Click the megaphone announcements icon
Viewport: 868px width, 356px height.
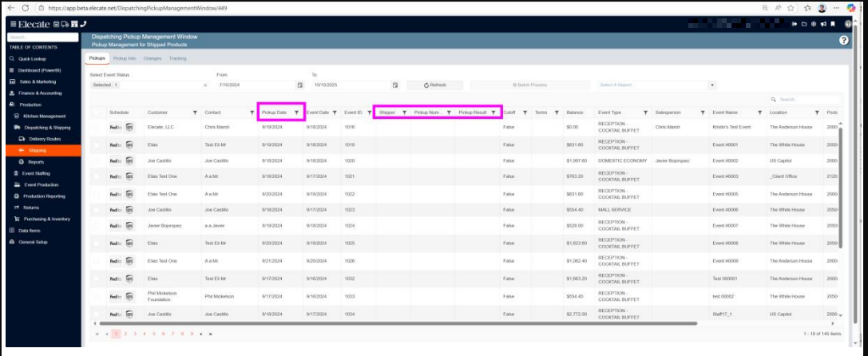(x=822, y=24)
